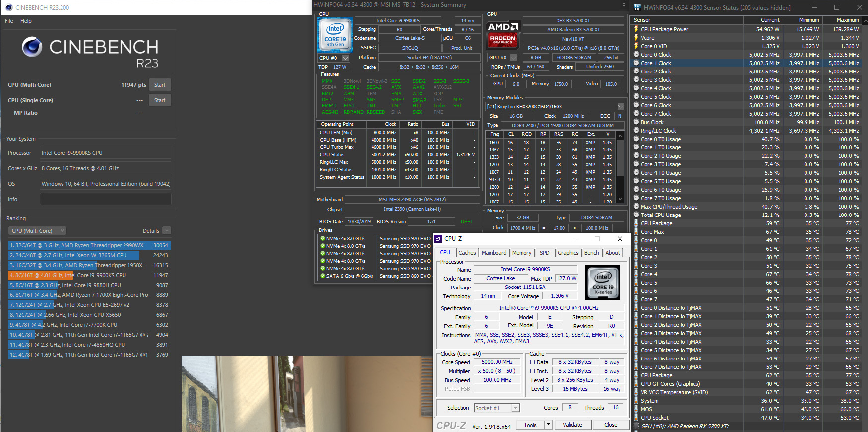This screenshot has height=432, width=868.
Task: Start the CPU (Multi Core) test in Cinebench
Action: (x=160, y=85)
